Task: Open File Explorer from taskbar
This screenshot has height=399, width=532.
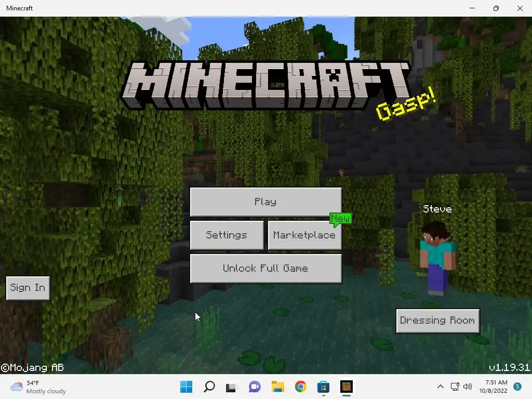Action: [x=277, y=387]
